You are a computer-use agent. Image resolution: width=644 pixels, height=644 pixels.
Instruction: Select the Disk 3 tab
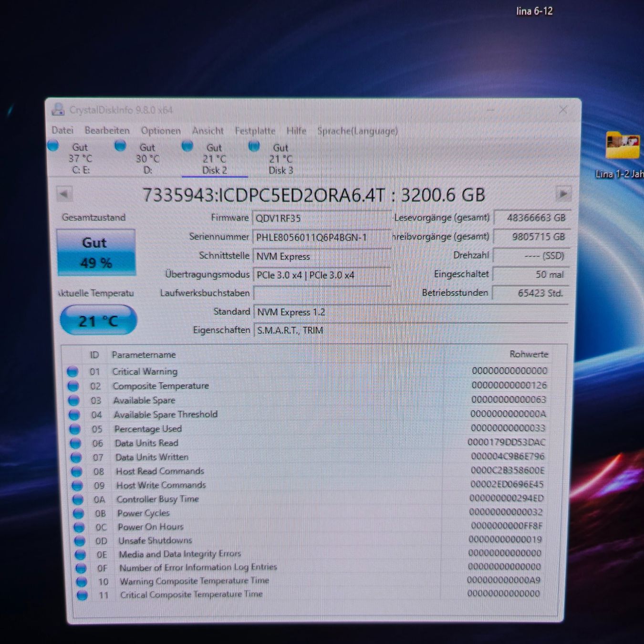point(280,159)
